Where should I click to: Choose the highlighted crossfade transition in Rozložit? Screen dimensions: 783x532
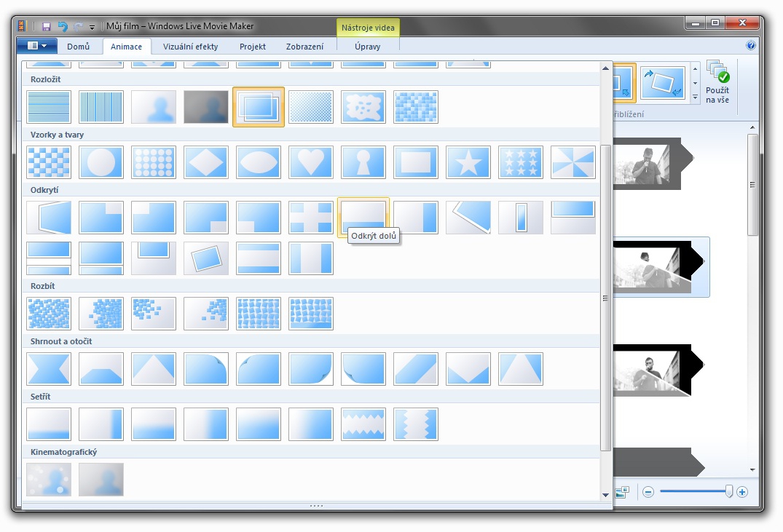[x=258, y=107]
